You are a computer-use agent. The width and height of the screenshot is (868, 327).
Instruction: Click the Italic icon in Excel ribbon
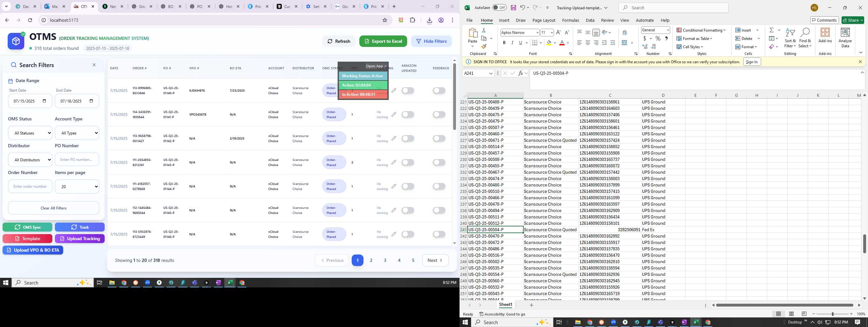coord(512,43)
